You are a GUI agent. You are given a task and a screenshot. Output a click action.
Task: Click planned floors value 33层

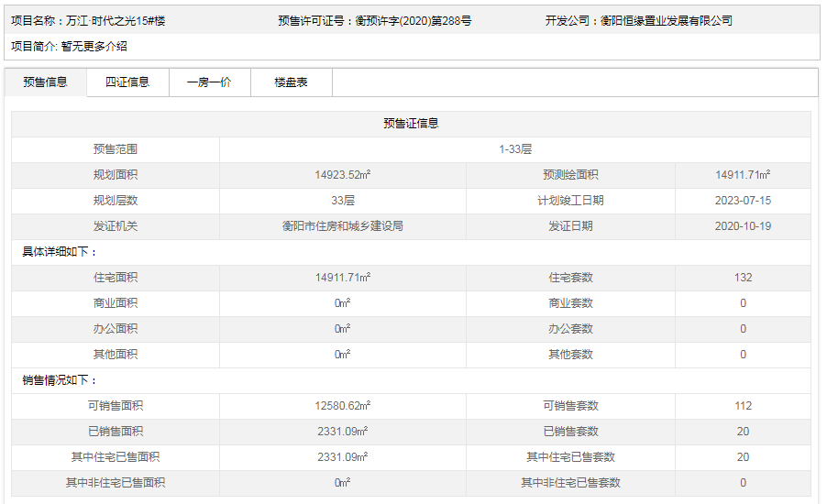point(342,201)
